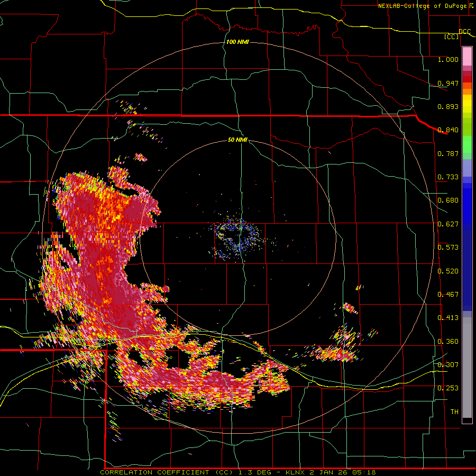The height and width of the screenshot is (476, 476).
Task: Click the 2 JAN 26 date text
Action: coord(328,472)
